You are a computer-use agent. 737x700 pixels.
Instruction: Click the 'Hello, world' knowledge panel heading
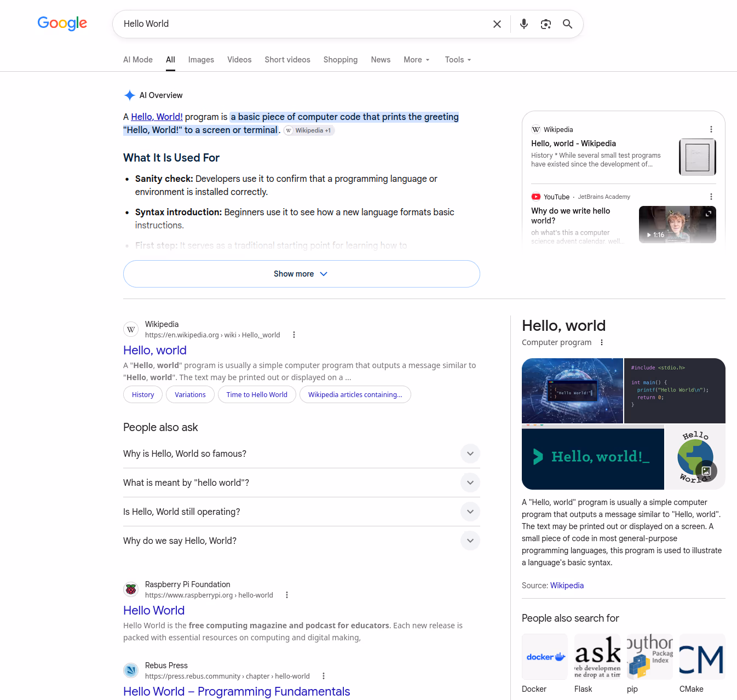pyautogui.click(x=563, y=326)
